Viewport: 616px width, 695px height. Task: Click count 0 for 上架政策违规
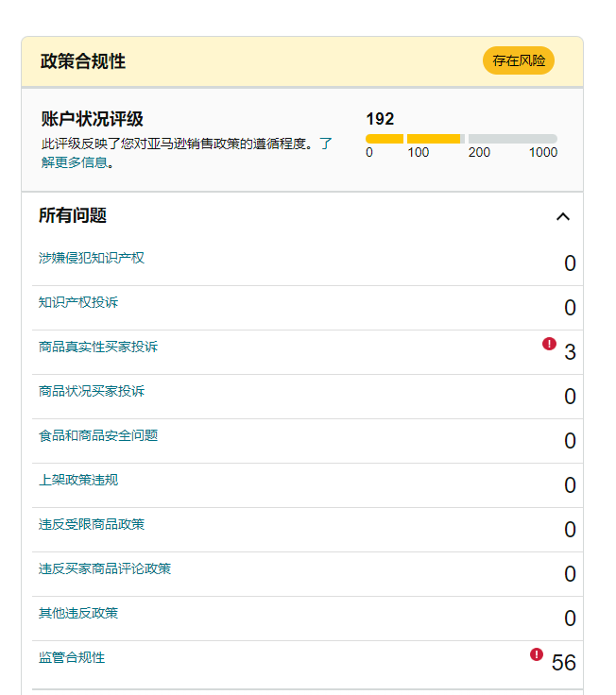pyautogui.click(x=570, y=485)
